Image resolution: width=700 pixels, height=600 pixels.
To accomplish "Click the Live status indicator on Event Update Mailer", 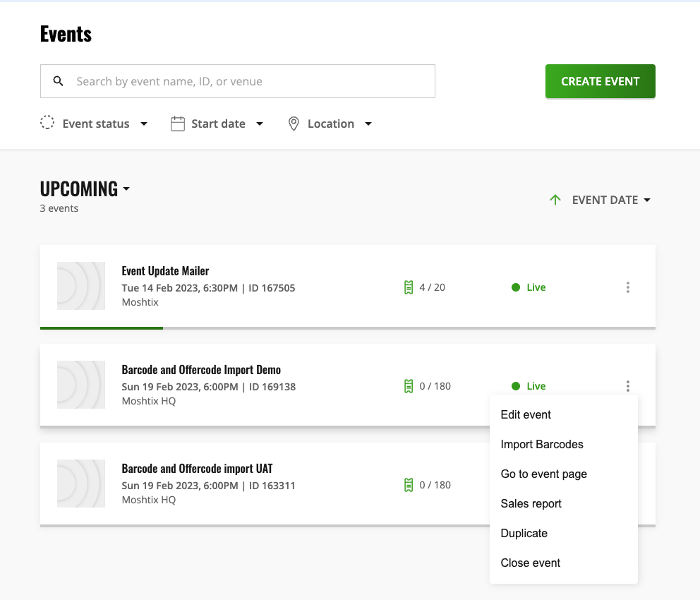I will 529,287.
